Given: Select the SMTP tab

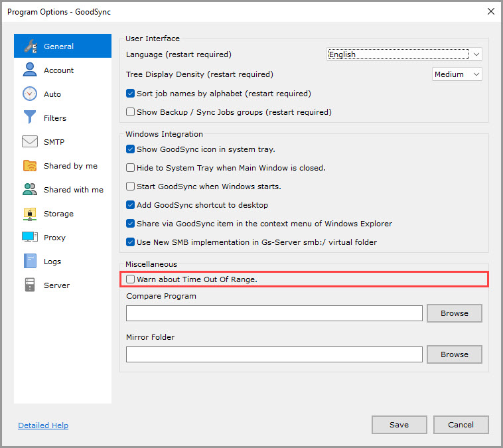Looking at the screenshot, I should click(62, 141).
